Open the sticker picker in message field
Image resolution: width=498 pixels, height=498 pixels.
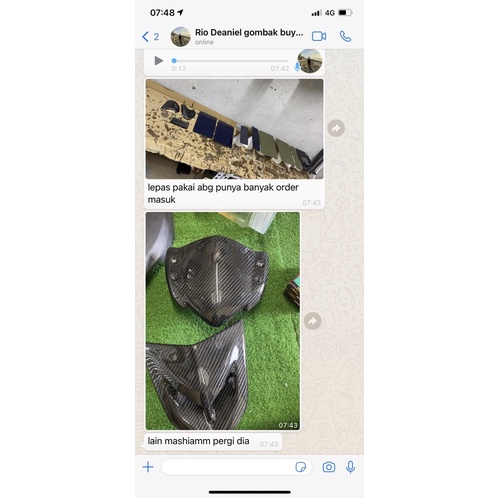[x=301, y=467]
